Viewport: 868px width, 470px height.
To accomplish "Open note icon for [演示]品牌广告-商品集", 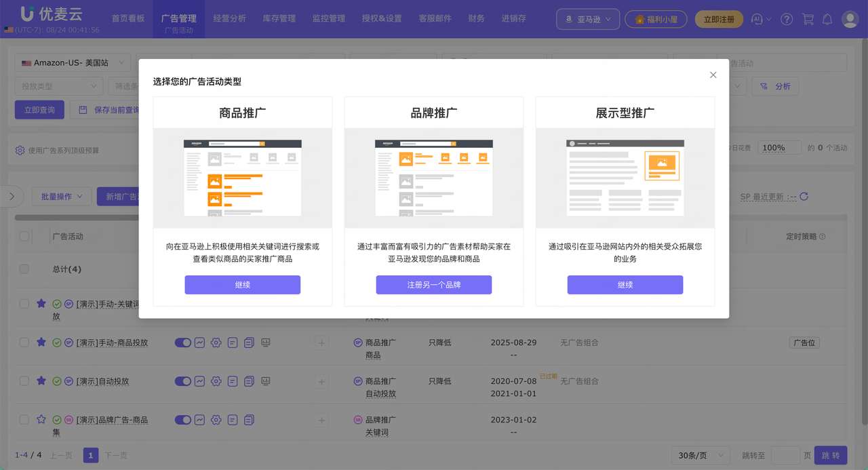I will click(233, 420).
